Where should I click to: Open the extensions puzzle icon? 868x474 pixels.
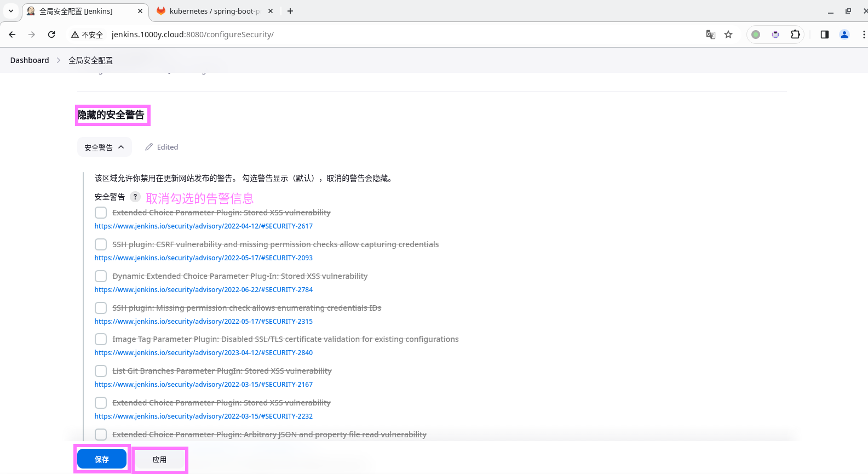point(795,35)
